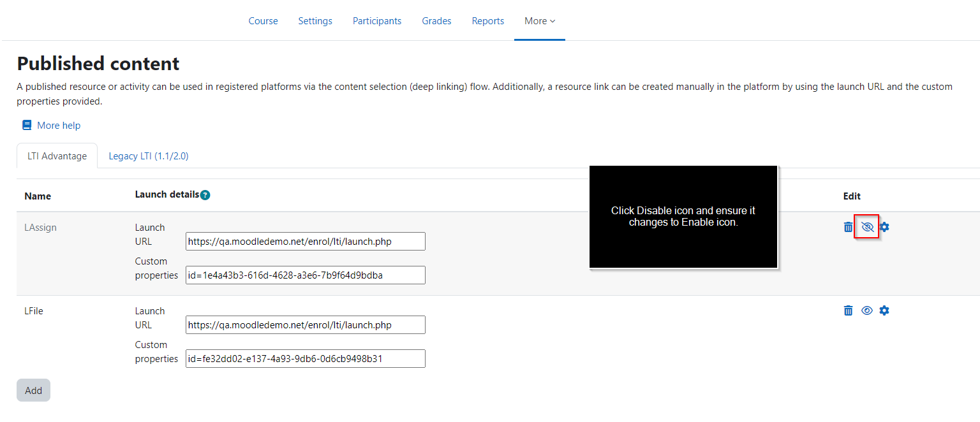This screenshot has width=980, height=422.
Task: Expand the More dropdown menu
Action: click(x=540, y=21)
